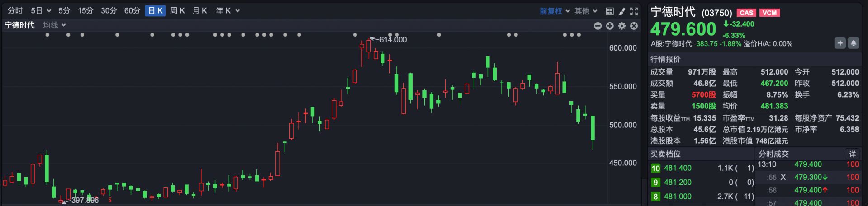Zoom out chart with minus icon

click(x=598, y=26)
